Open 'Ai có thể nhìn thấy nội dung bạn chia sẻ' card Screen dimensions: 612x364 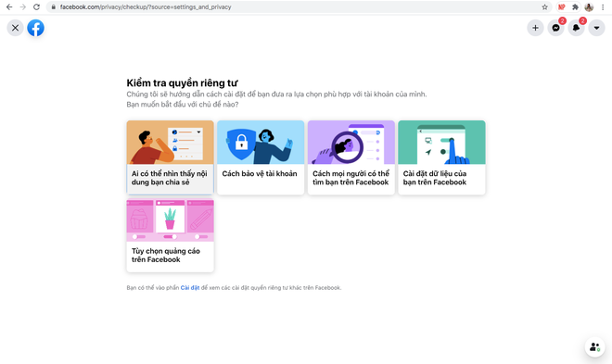tap(171, 157)
